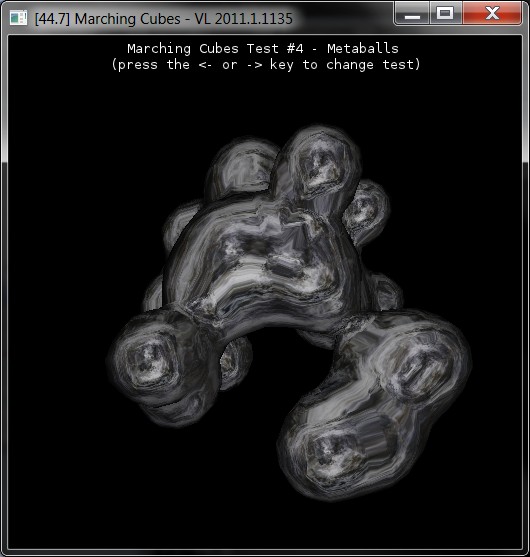
Task: Maximize the Marching Cubes window
Action: click(x=445, y=13)
